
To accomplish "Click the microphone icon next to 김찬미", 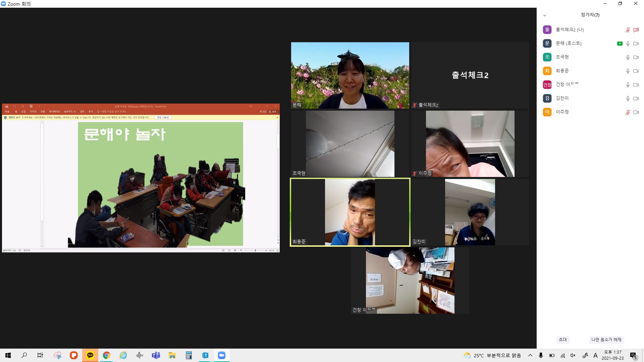I will coord(628,99).
